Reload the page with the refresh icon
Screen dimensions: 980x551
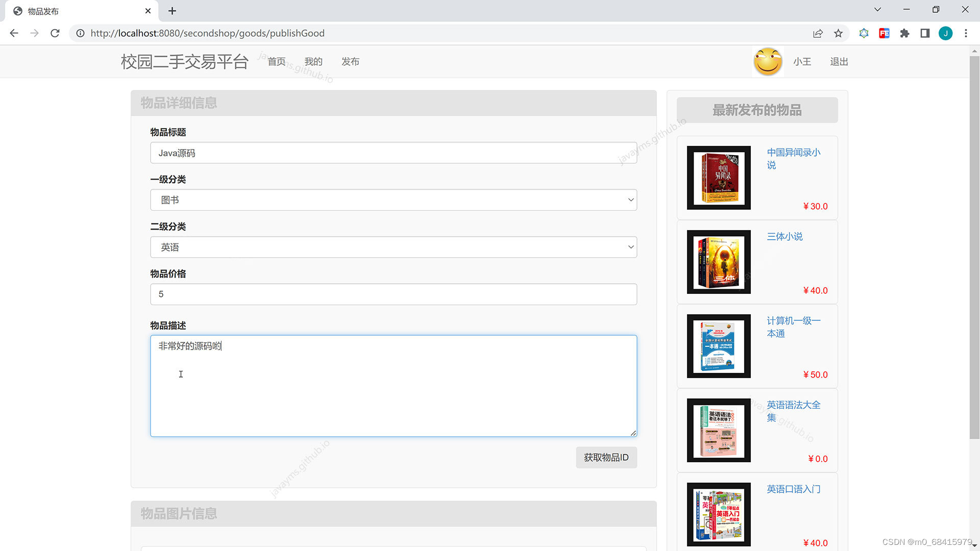[x=55, y=33]
